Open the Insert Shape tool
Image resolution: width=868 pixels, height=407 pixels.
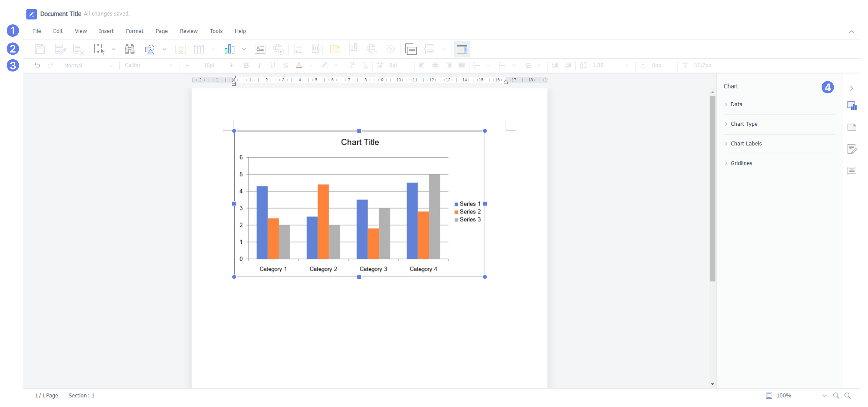pyautogui.click(x=150, y=49)
